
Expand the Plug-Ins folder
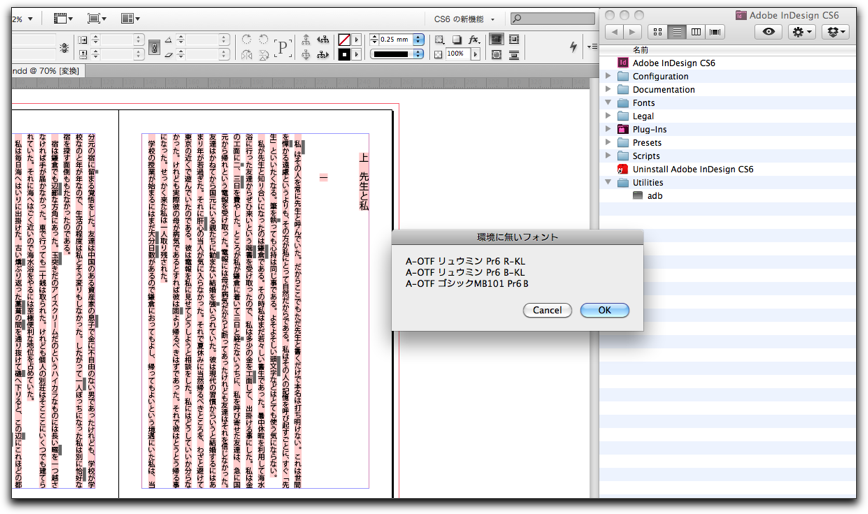(608, 129)
